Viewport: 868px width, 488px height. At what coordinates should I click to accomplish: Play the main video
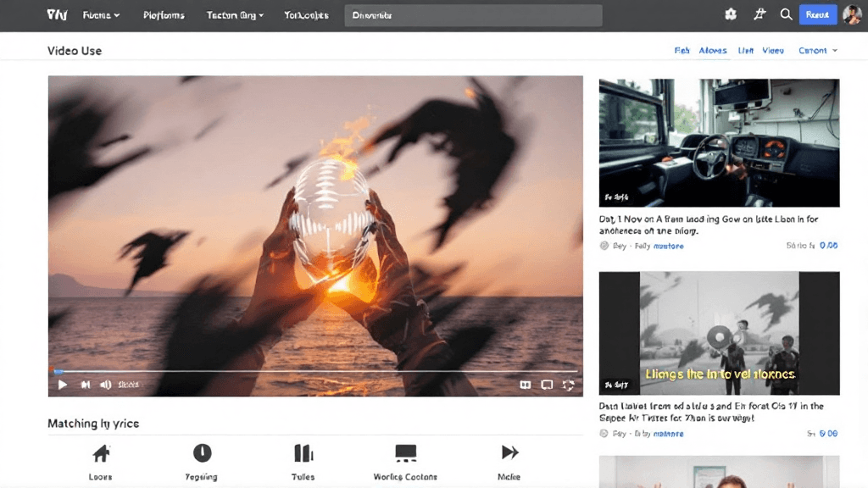click(62, 385)
